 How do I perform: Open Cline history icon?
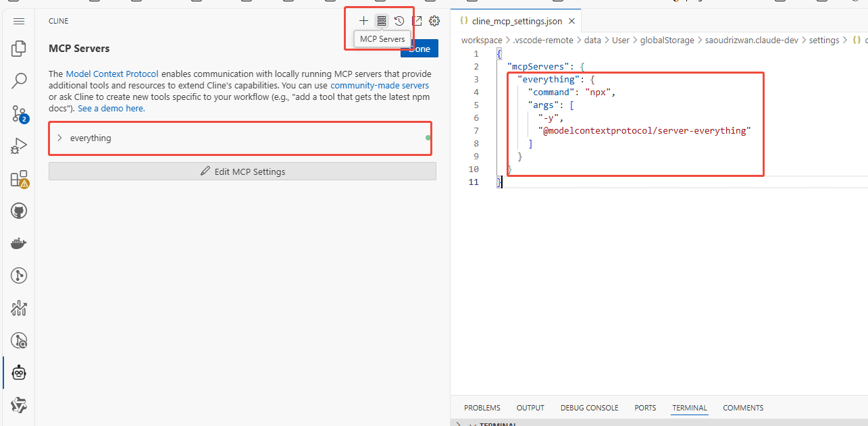(399, 21)
